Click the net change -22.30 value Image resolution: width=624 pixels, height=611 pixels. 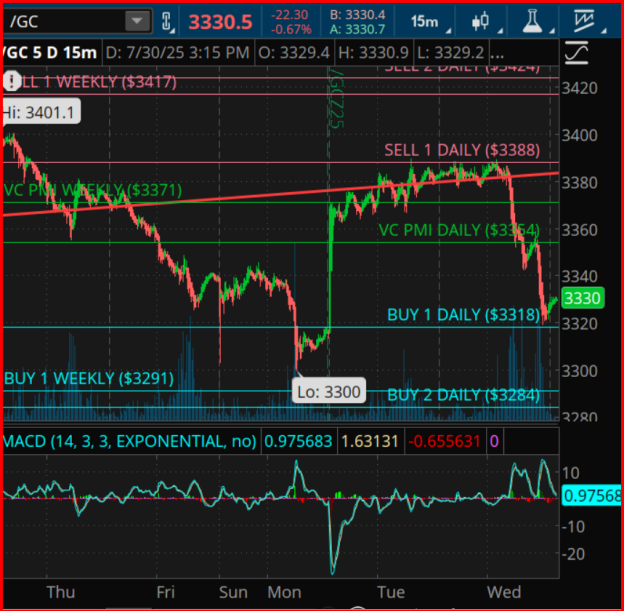pos(290,15)
